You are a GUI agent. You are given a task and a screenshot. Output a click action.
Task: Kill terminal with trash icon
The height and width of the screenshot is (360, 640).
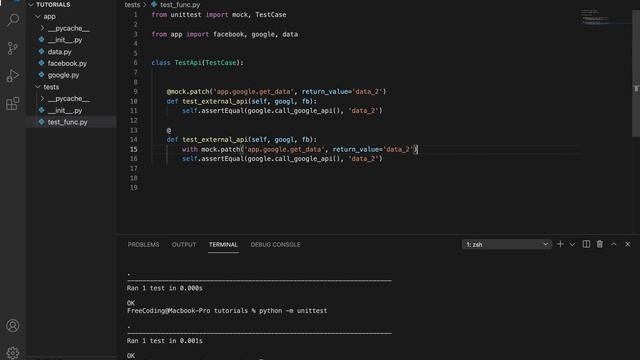tap(600, 244)
